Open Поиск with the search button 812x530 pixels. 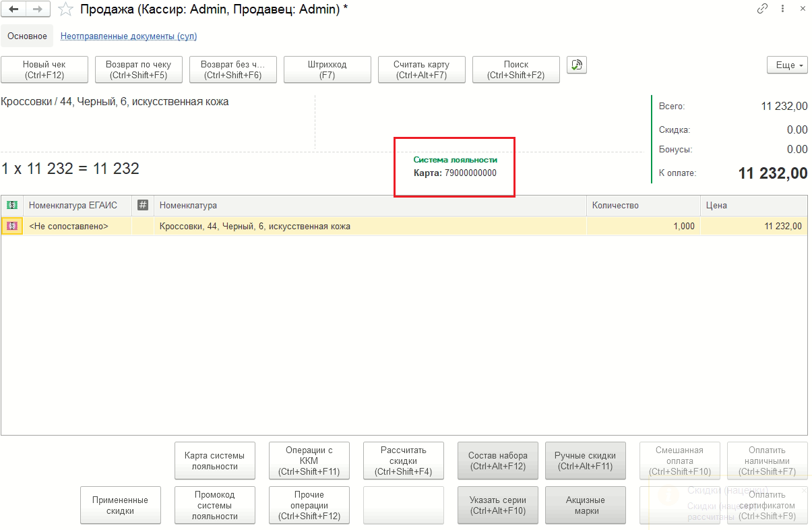(516, 69)
